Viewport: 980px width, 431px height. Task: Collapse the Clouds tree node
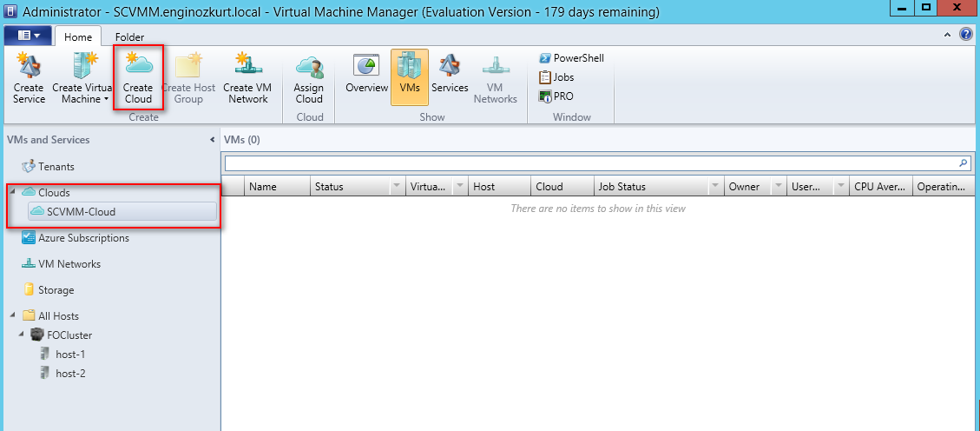(14, 192)
